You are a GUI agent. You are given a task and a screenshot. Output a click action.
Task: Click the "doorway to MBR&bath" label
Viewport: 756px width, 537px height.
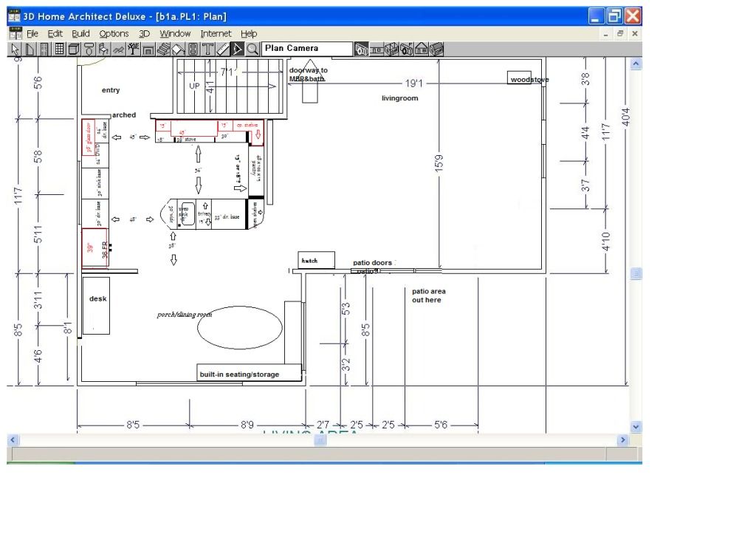coord(308,75)
